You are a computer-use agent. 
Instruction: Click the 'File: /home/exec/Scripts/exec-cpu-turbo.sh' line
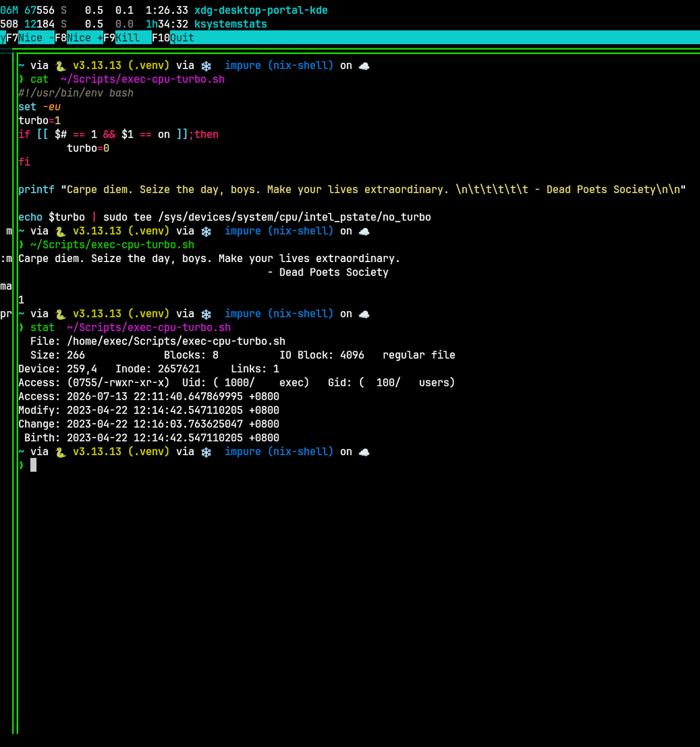pos(158,342)
